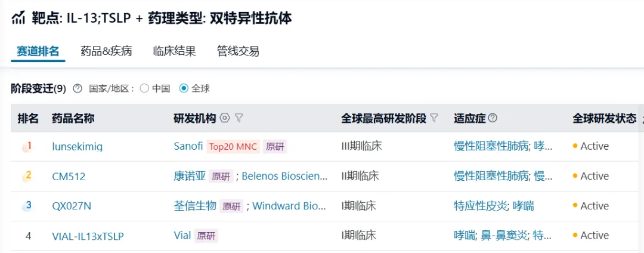Image resolution: width=644 pixels, height=253 pixels.
Task: Switch to the 临床结果 tab
Action: (x=174, y=51)
